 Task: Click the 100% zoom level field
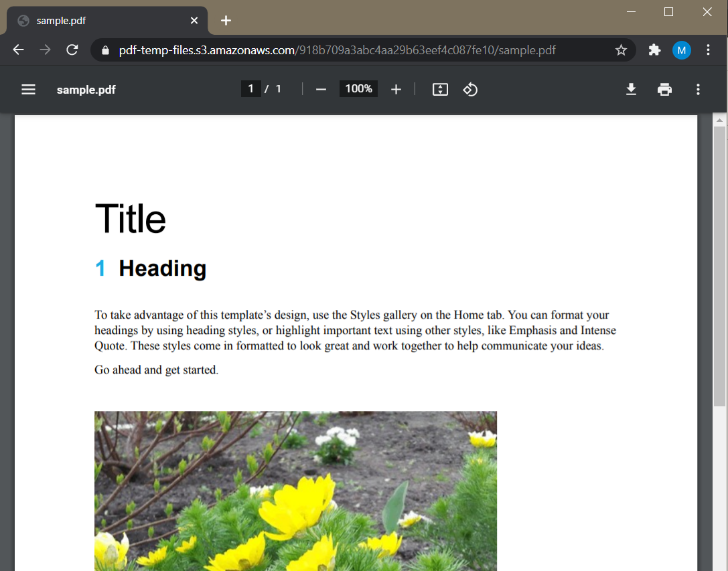click(x=358, y=88)
